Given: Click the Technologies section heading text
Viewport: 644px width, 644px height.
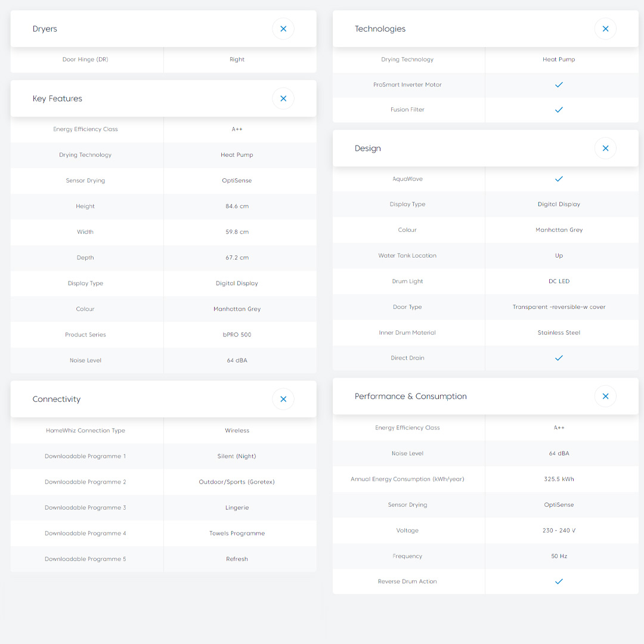Looking at the screenshot, I should pyautogui.click(x=380, y=29).
